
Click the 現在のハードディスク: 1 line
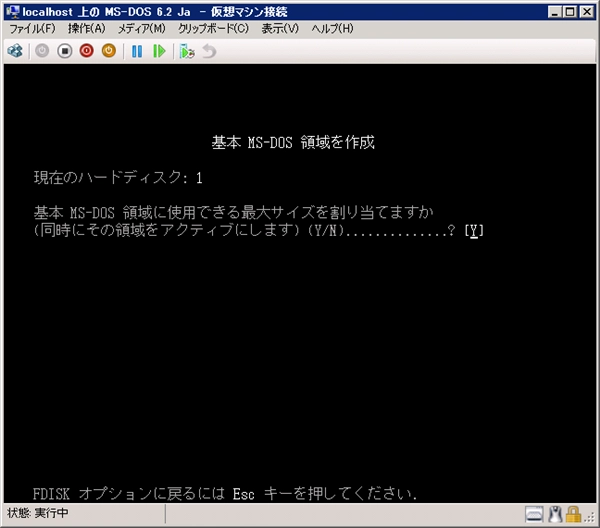118,178
